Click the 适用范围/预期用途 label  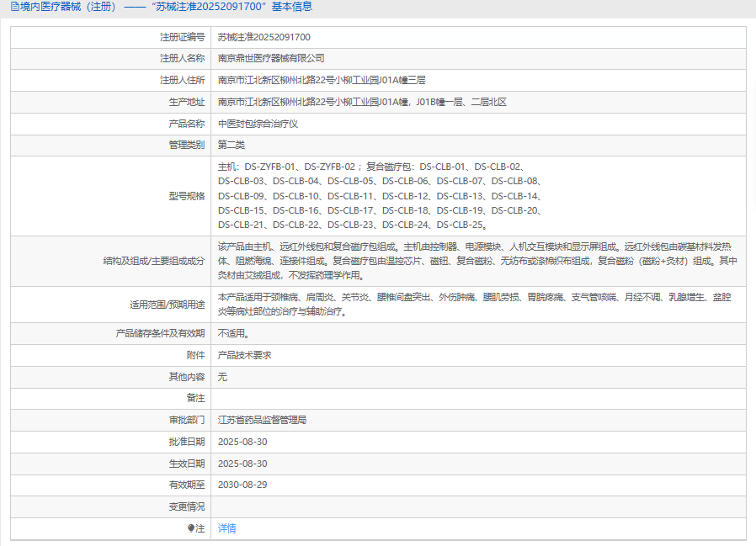(x=168, y=305)
